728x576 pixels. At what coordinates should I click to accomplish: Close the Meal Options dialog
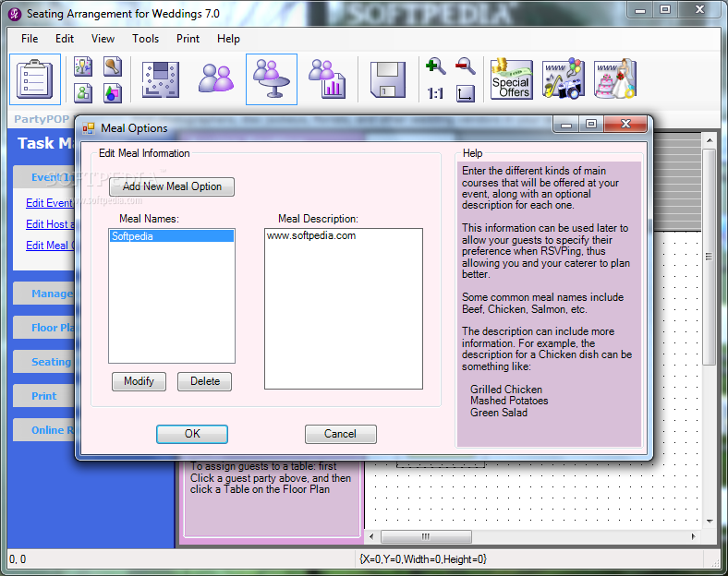625,125
